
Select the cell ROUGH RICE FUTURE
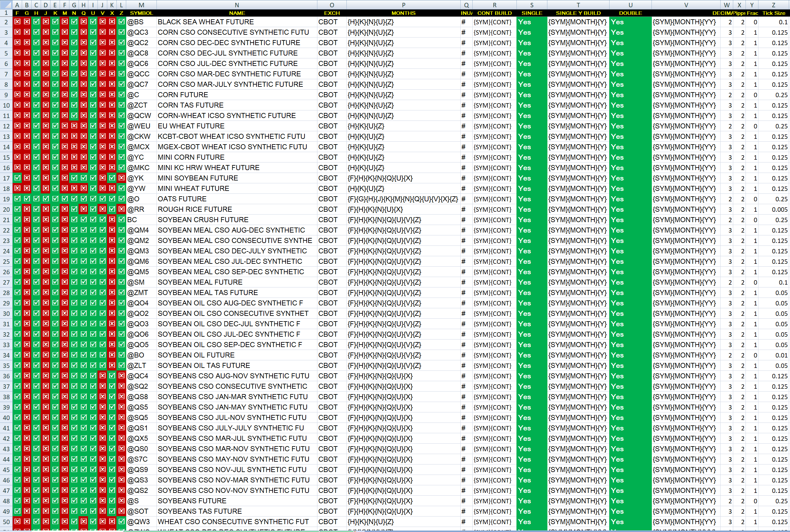click(x=237, y=209)
